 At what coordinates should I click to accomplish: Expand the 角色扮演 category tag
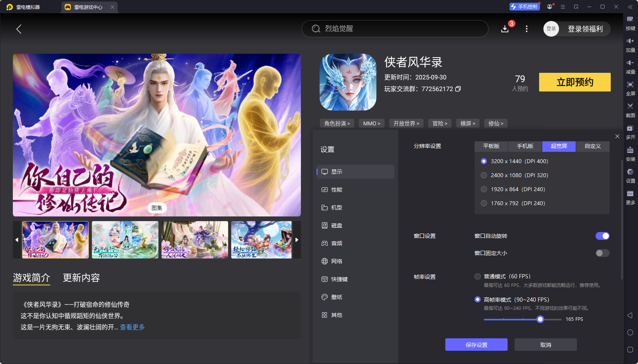tap(337, 123)
